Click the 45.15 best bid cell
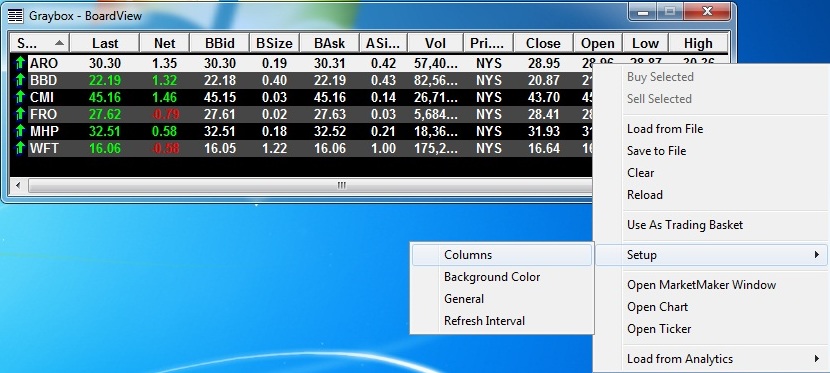The image size is (830, 373). click(220, 97)
